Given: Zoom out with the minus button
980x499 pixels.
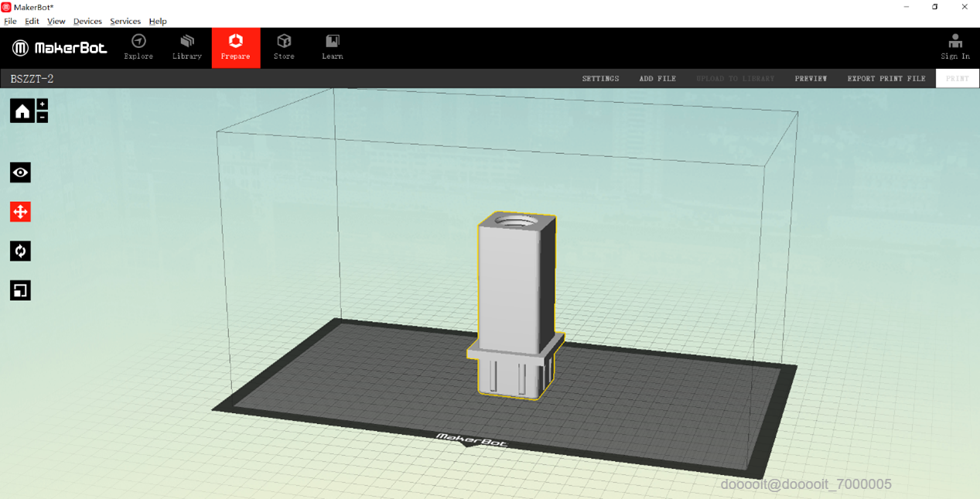Looking at the screenshot, I should [43, 118].
